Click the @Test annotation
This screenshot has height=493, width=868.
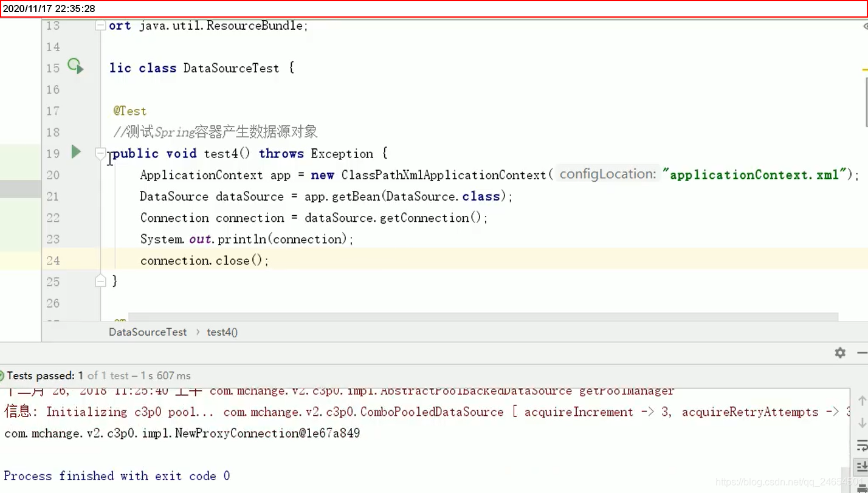click(x=130, y=111)
